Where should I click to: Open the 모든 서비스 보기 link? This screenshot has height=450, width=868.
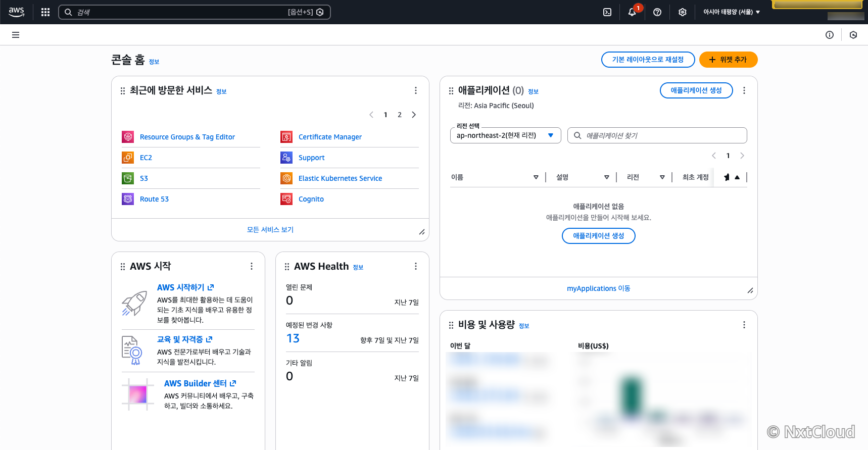(270, 230)
